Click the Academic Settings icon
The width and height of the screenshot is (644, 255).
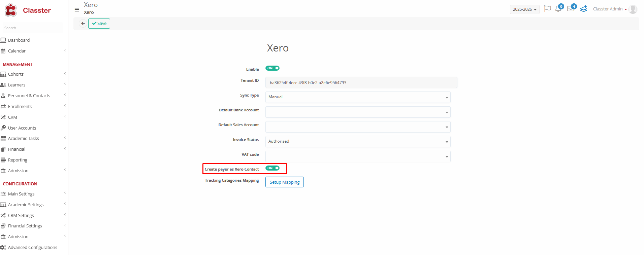tap(3, 205)
